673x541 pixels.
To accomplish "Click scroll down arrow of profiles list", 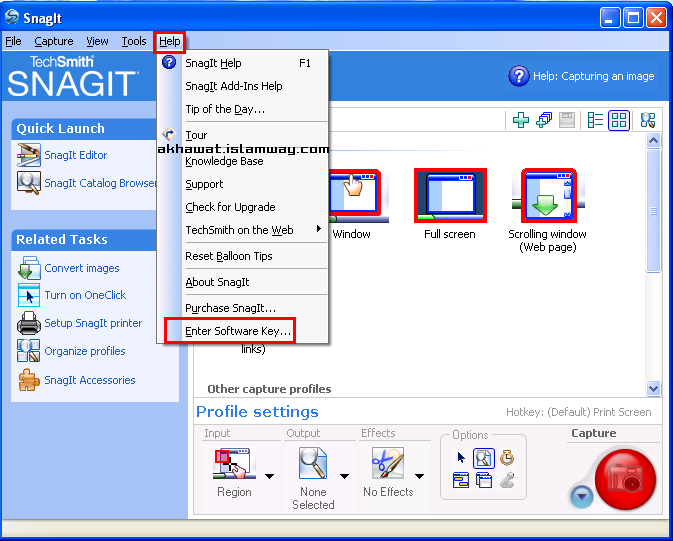I will click(653, 388).
